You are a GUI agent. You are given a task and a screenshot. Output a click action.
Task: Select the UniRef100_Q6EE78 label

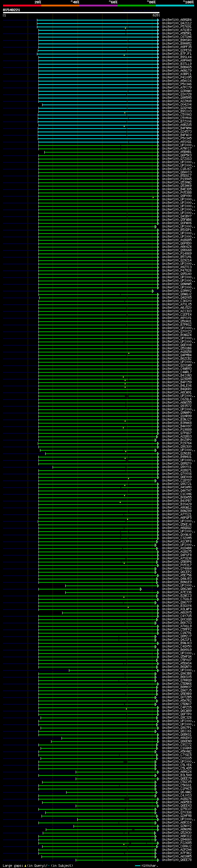176,860
